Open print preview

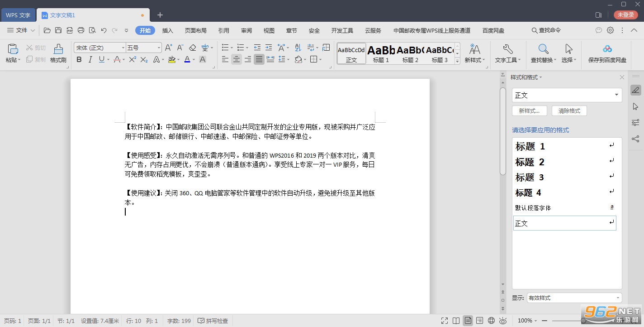(92, 30)
